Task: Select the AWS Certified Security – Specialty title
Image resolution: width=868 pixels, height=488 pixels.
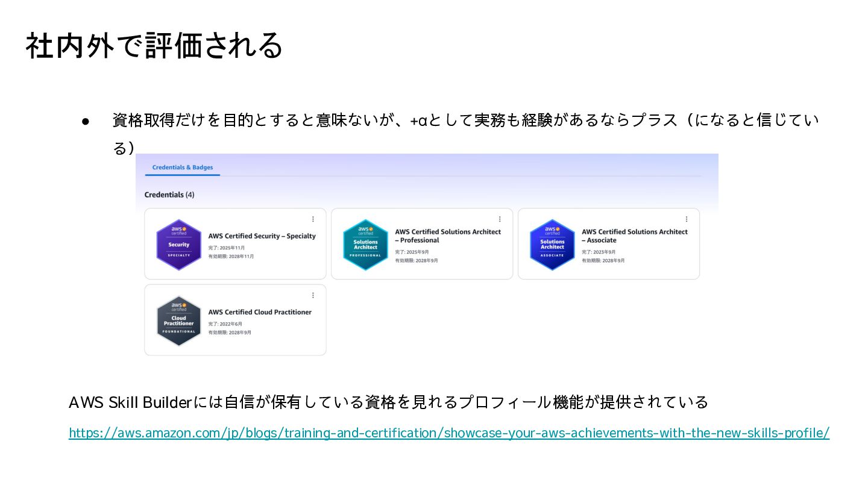Action: tap(262, 236)
